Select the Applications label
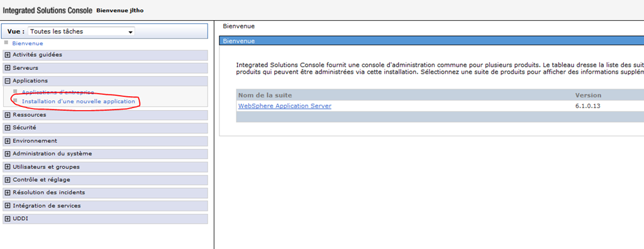The width and height of the screenshot is (644, 249). pos(30,81)
